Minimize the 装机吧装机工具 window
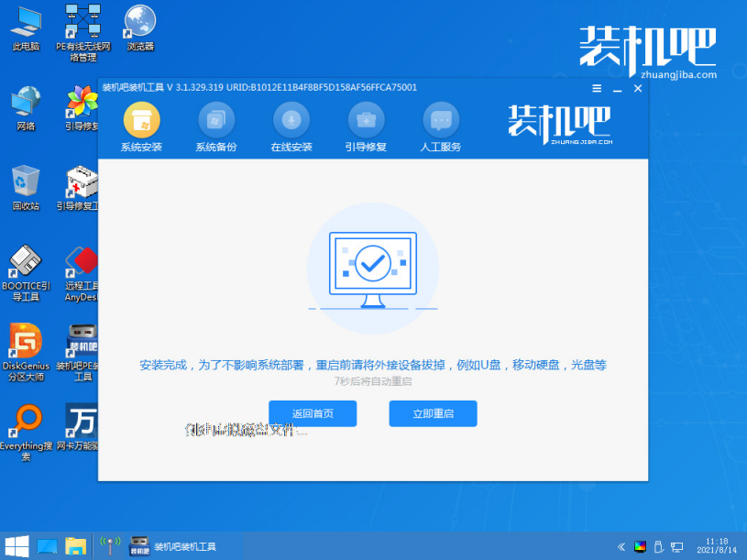 point(618,89)
